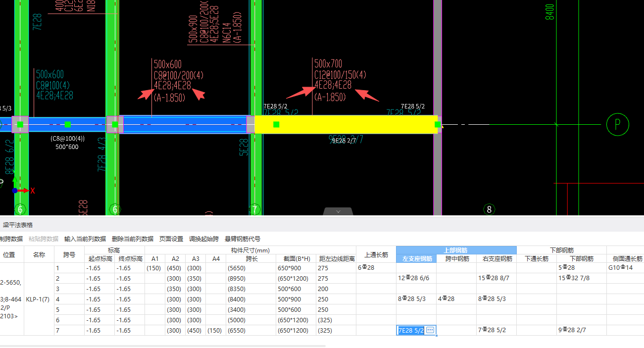The width and height of the screenshot is (644, 348).
Task: Click the C12@100/150(4) stirrup annotation
Action: pyautogui.click(x=340, y=75)
